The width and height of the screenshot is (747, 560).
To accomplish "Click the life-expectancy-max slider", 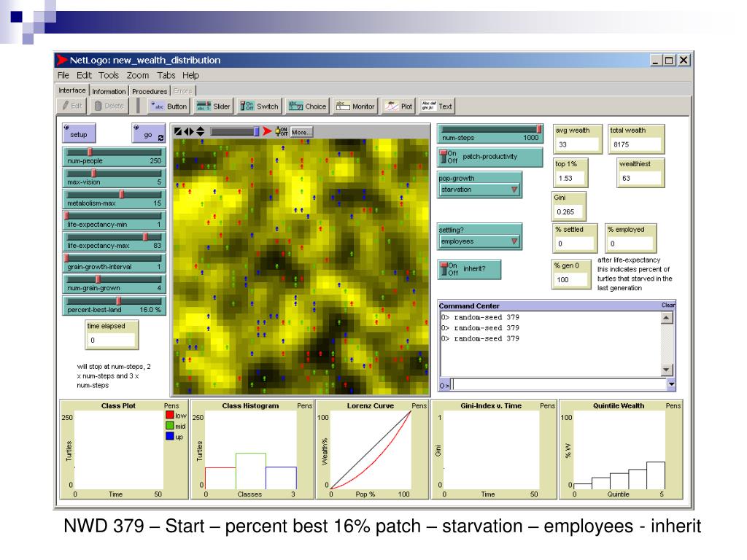I will click(x=114, y=241).
